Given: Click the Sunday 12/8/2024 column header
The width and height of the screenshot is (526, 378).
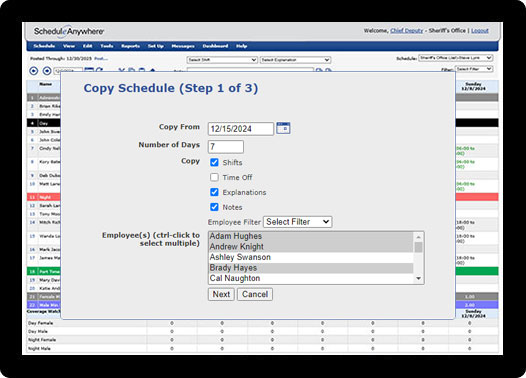Looking at the screenshot, I should [473, 87].
